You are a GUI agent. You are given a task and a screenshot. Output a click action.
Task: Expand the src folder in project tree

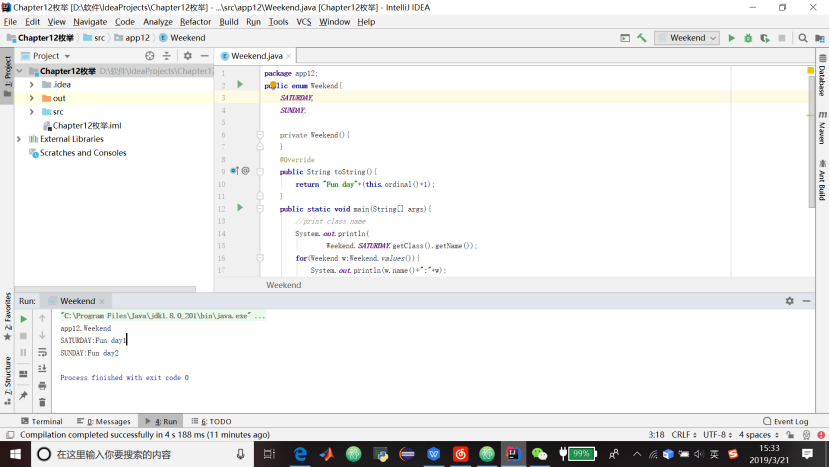click(32, 112)
